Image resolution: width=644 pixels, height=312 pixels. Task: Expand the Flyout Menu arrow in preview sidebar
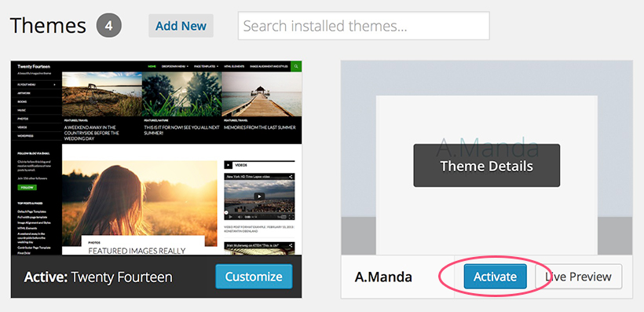[54, 85]
